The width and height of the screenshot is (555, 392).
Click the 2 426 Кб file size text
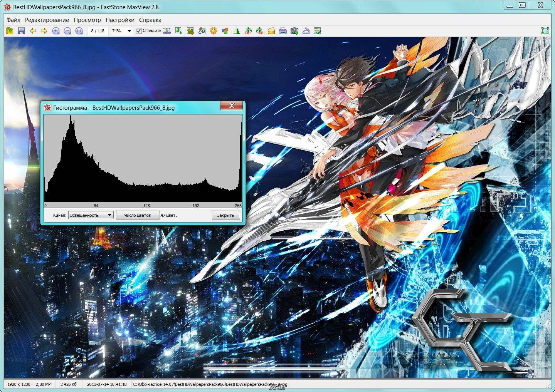pos(69,384)
